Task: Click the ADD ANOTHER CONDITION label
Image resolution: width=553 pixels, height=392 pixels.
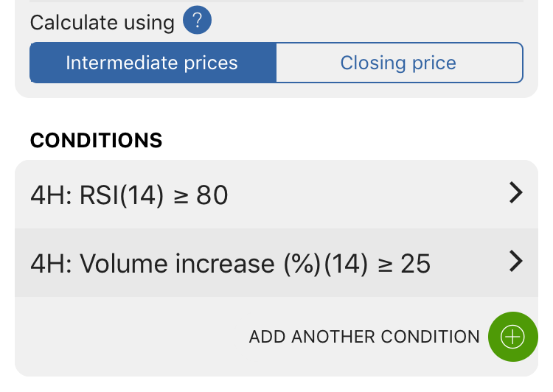Action: point(364,337)
